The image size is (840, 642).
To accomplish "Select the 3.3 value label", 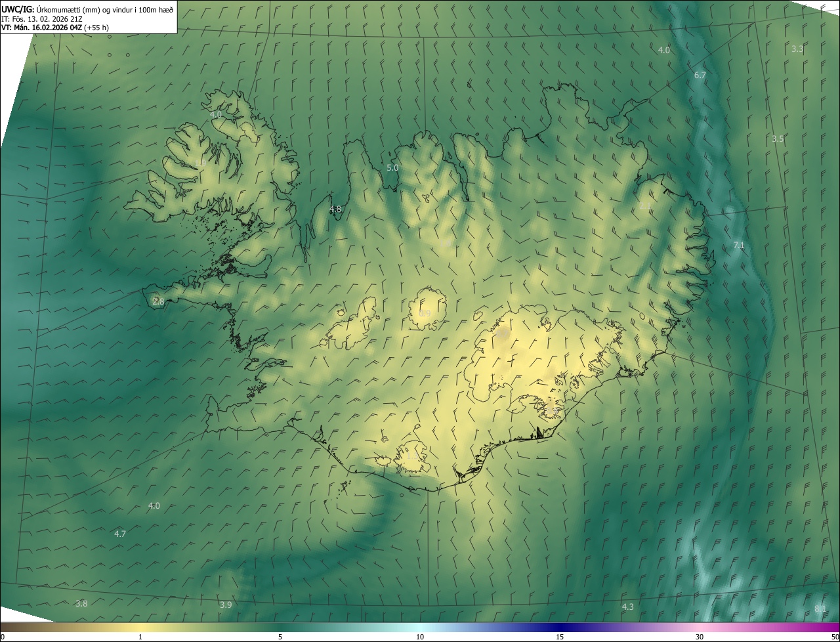I will click(x=797, y=49).
